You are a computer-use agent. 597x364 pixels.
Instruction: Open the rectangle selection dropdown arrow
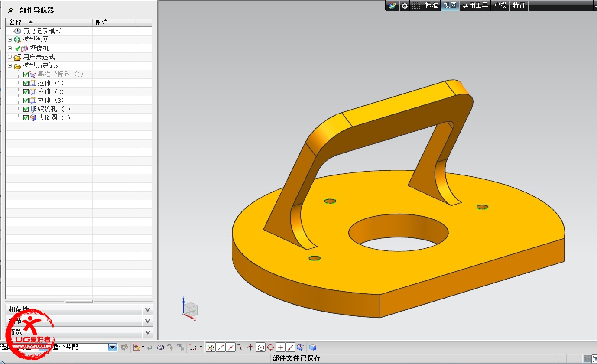pos(201,347)
